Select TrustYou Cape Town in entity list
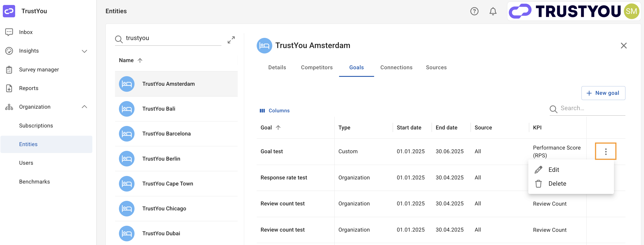This screenshot has width=644, height=245. pyautogui.click(x=176, y=184)
